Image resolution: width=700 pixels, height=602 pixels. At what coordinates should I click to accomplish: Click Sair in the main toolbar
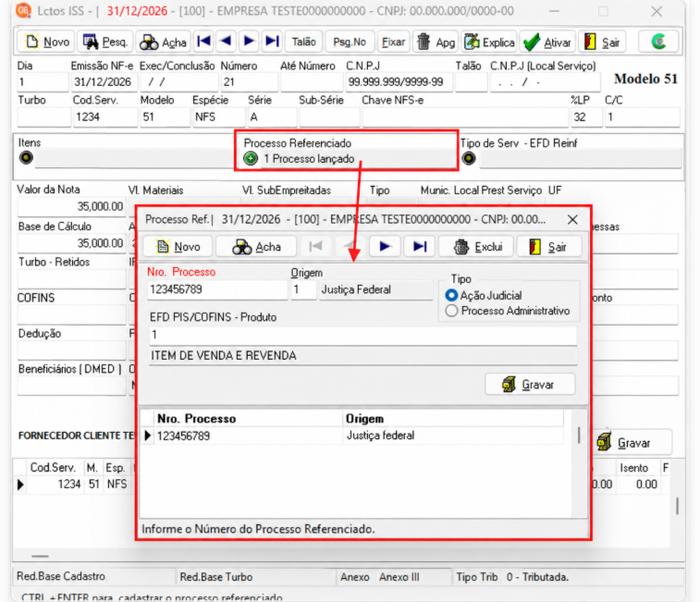[x=601, y=42]
